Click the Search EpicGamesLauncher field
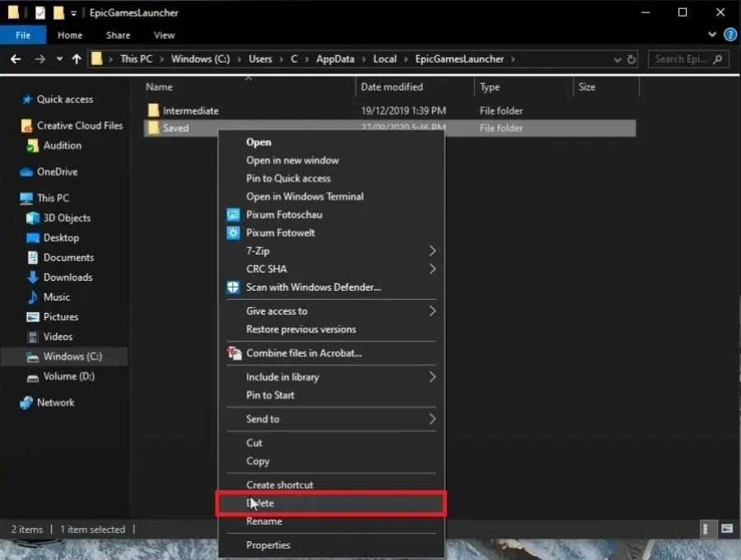The image size is (741, 560). 688,59
